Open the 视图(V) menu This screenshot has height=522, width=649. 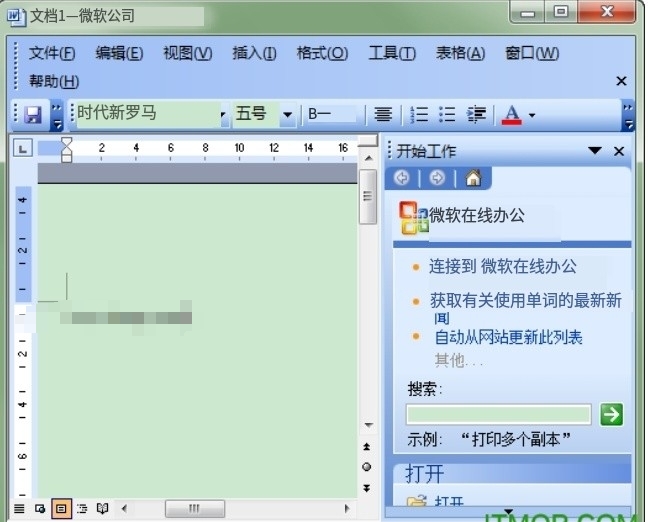coord(187,53)
